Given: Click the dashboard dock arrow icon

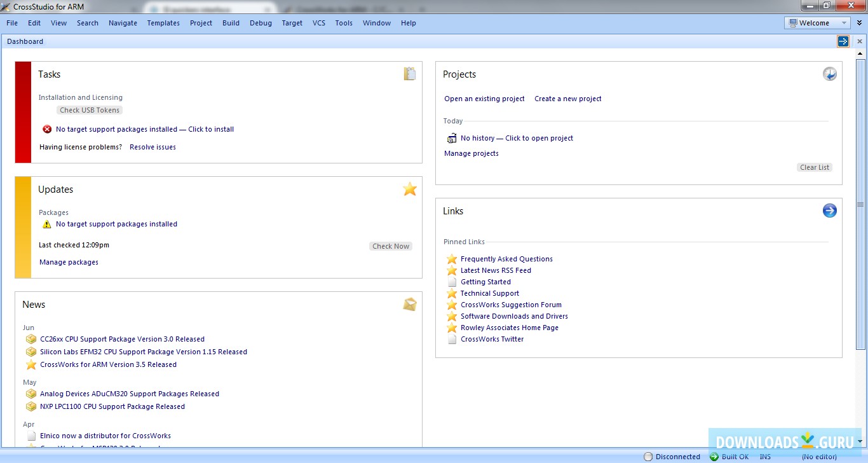Looking at the screenshot, I should click(x=843, y=41).
